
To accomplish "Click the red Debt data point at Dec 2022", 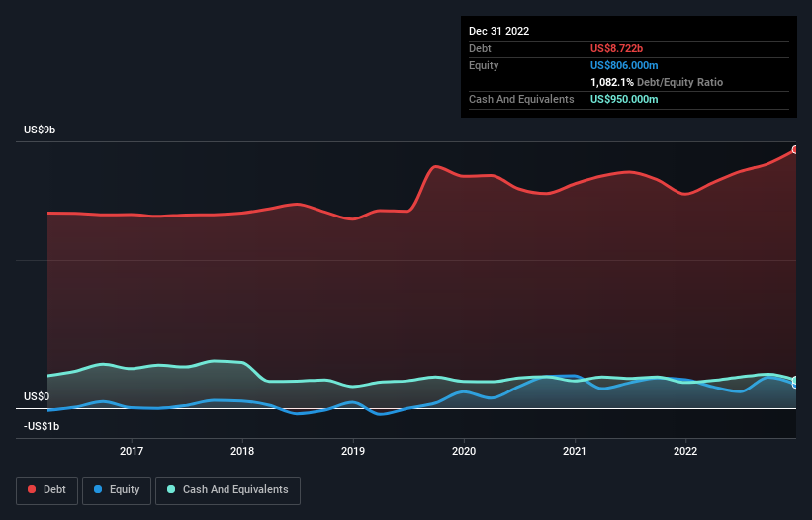I will point(794,149).
